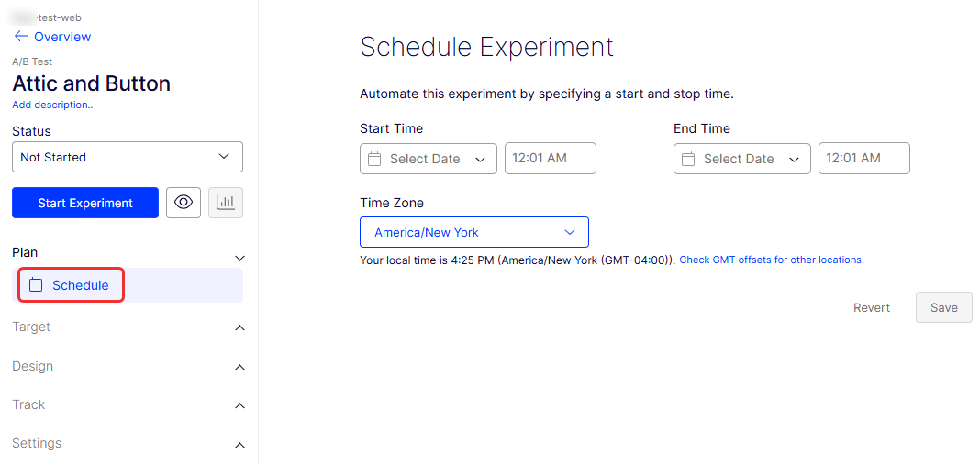
Task: Expand the Design section
Action: [128, 367]
